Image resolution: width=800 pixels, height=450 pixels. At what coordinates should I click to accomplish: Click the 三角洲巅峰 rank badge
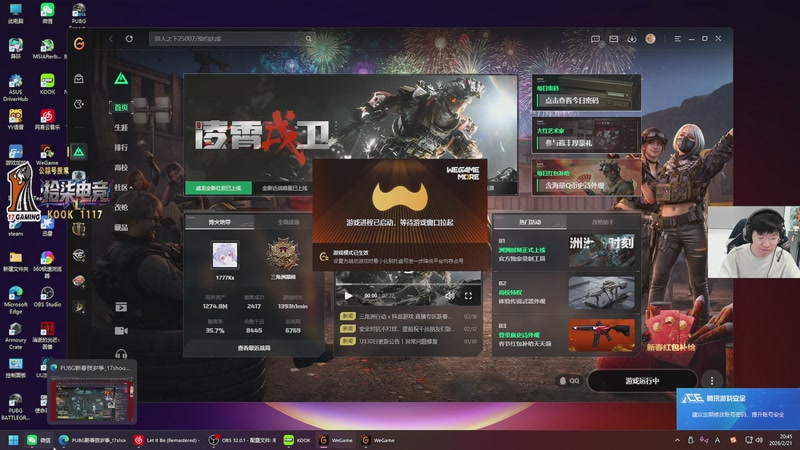[283, 255]
